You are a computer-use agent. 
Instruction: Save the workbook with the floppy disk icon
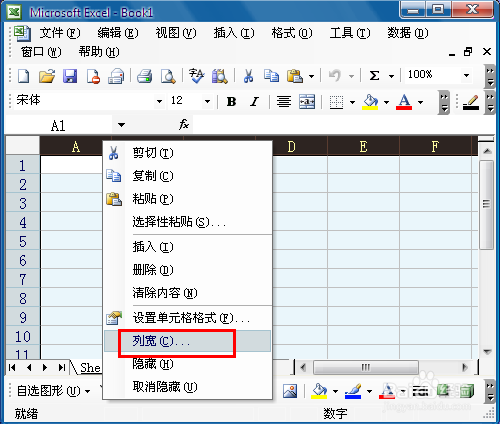(70, 76)
